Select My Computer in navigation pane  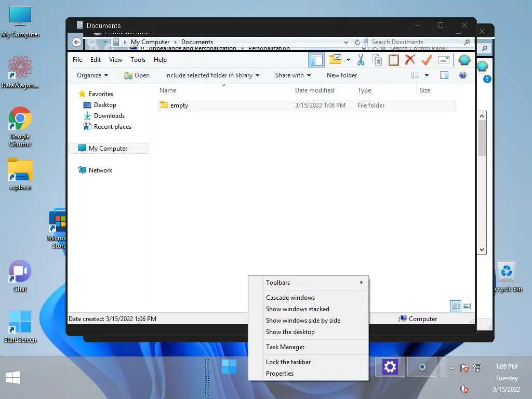pos(108,148)
